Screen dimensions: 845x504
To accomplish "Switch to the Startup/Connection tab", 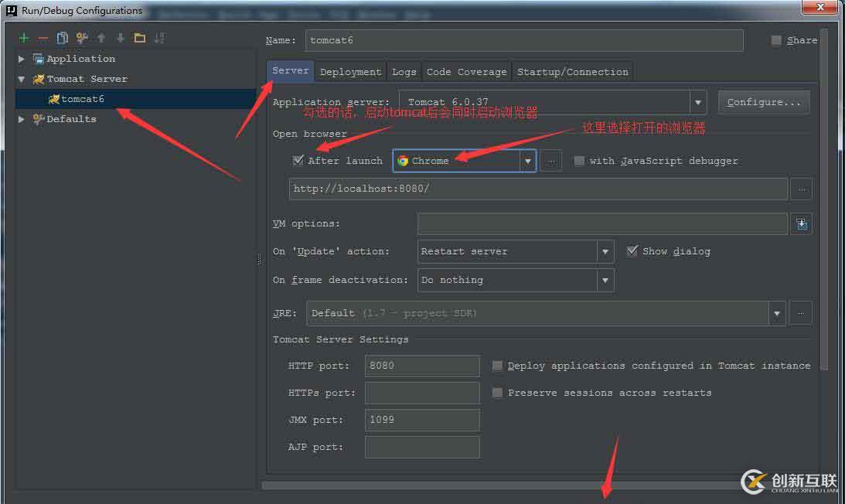I will [573, 72].
